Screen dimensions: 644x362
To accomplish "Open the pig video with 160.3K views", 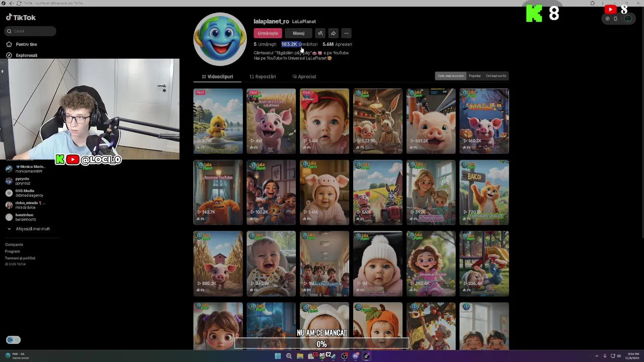I will click(484, 121).
